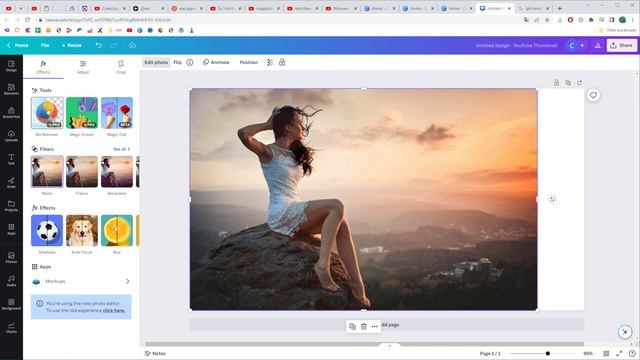This screenshot has height=360, width=640.
Task: Click the Share button
Action: [x=622, y=45]
